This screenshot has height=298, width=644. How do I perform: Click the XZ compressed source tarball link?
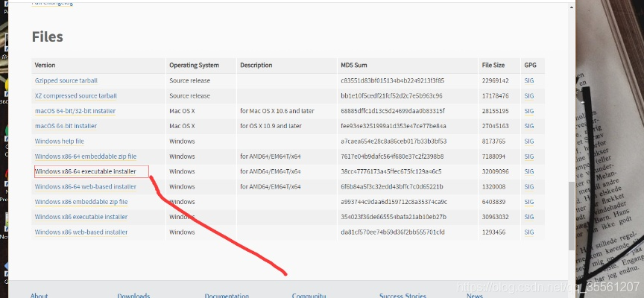pos(75,96)
